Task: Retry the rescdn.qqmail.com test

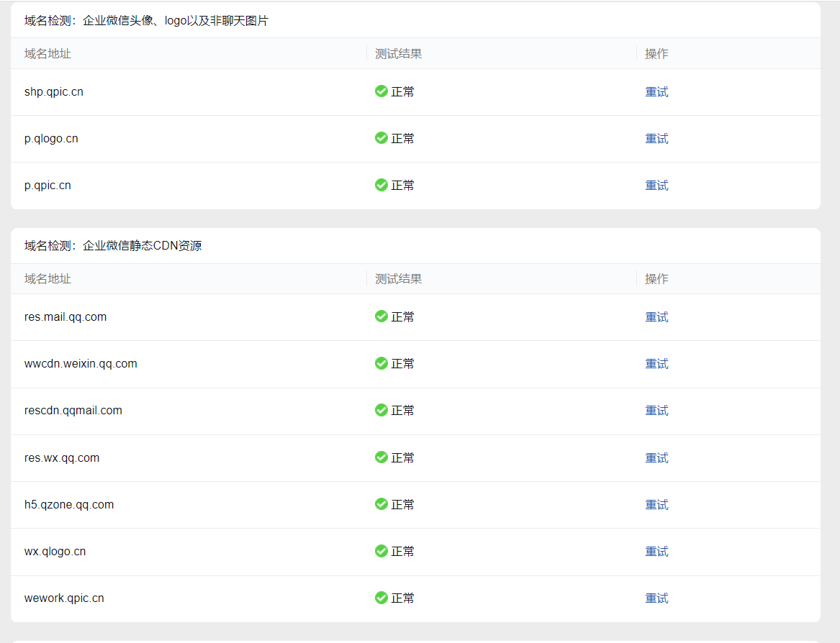Action: pos(656,411)
